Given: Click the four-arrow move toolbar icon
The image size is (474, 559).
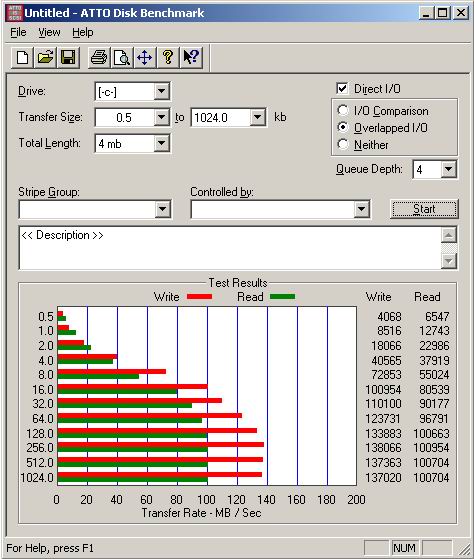Looking at the screenshot, I should point(144,57).
